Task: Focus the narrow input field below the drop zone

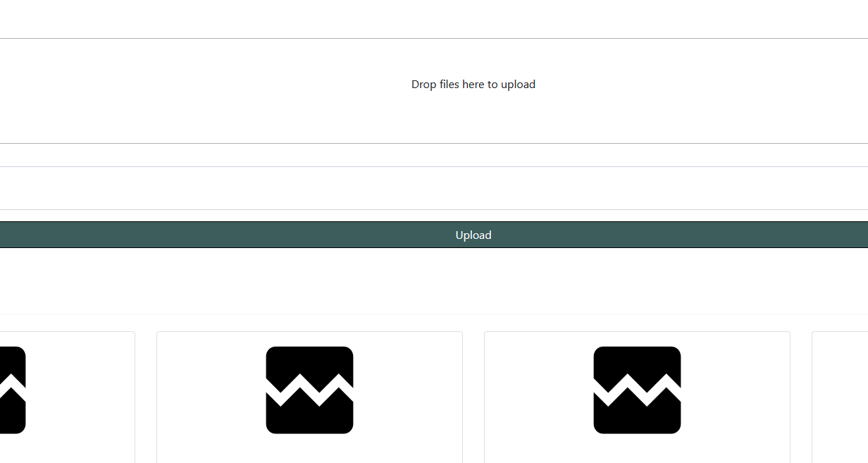Action: click(x=434, y=155)
